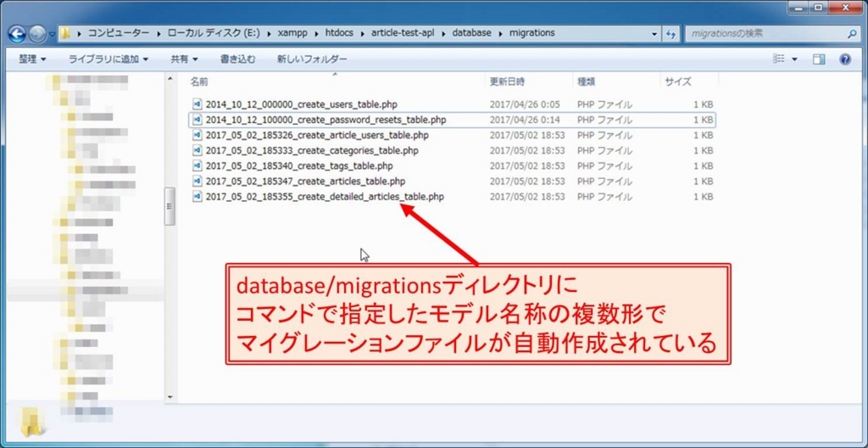868x448 pixels.
Task: Sort by the 名前 column header
Action: pos(199,81)
